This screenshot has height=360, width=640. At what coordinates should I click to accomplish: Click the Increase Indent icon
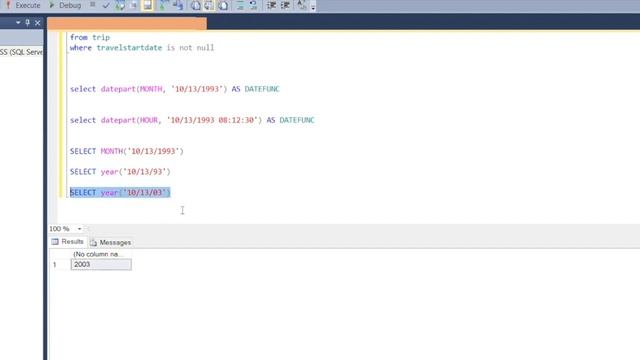(285, 5)
